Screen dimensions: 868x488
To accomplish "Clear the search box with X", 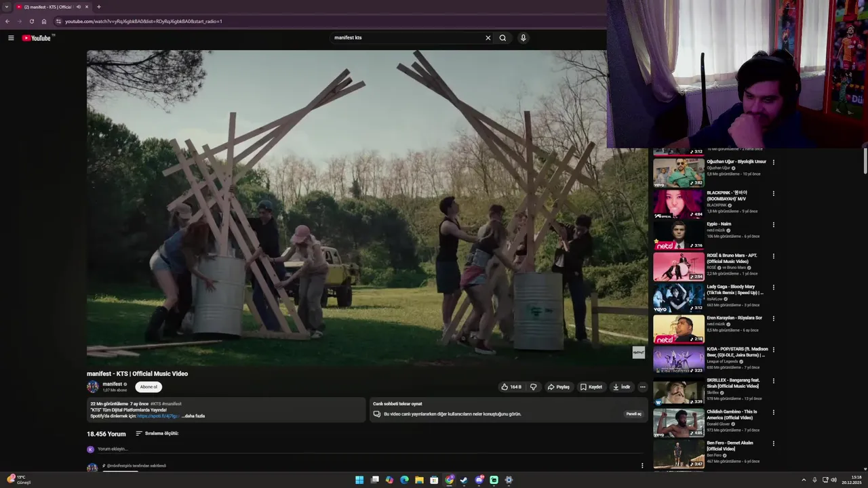I will pyautogui.click(x=488, y=38).
